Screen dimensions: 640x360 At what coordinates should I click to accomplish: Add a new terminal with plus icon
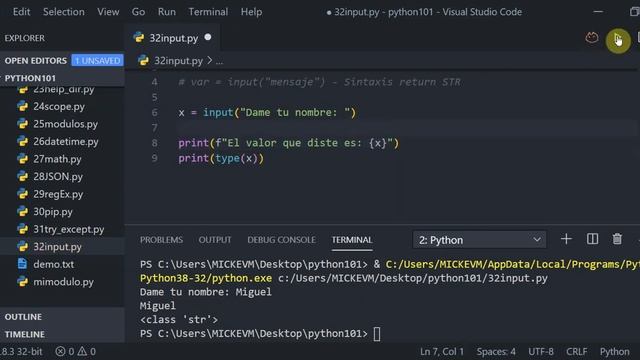pyautogui.click(x=566, y=239)
